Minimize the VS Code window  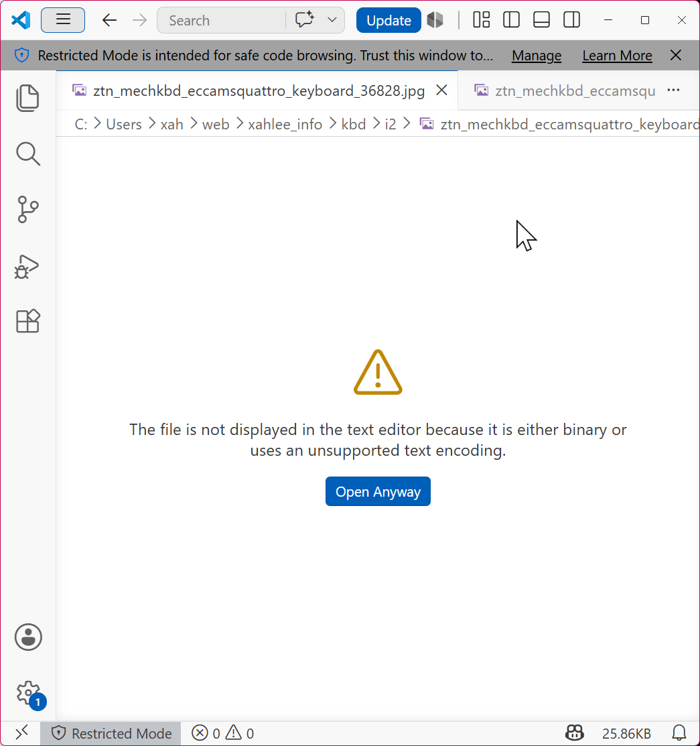608,20
